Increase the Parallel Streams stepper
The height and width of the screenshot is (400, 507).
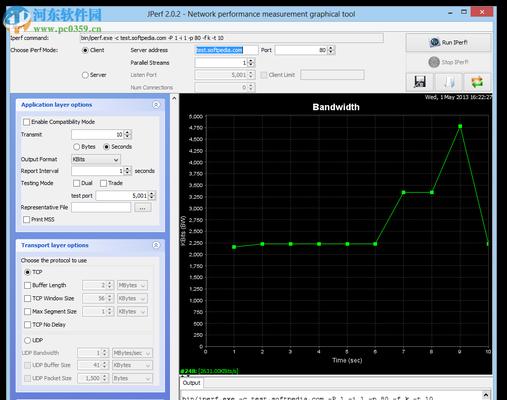tap(251, 61)
